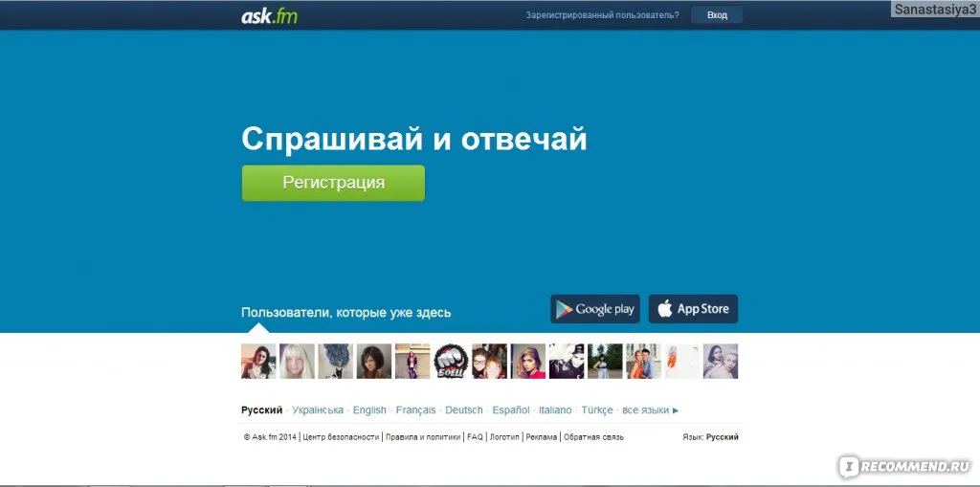
Task: Open Обратная связь footer link
Action: point(593,437)
